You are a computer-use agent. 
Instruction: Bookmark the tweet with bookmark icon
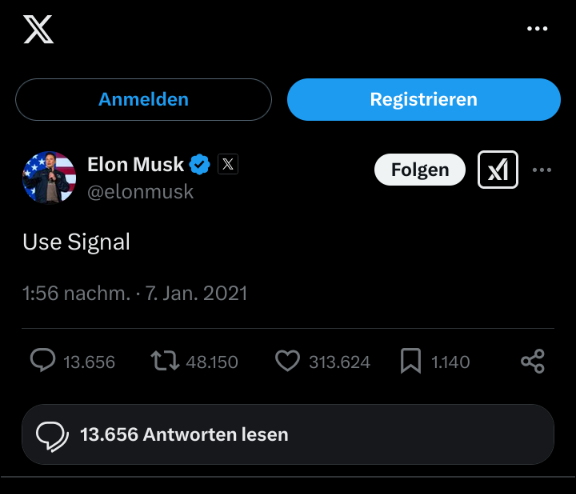pos(411,361)
